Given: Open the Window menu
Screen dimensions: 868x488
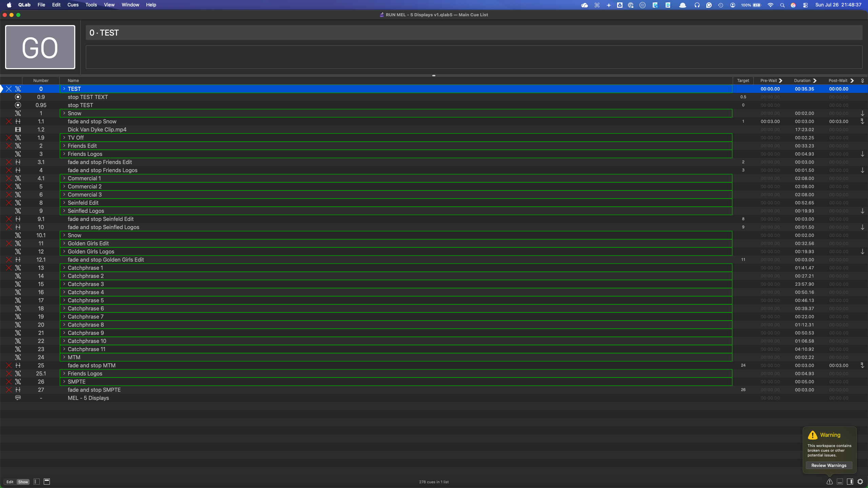Looking at the screenshot, I should pyautogui.click(x=130, y=5).
